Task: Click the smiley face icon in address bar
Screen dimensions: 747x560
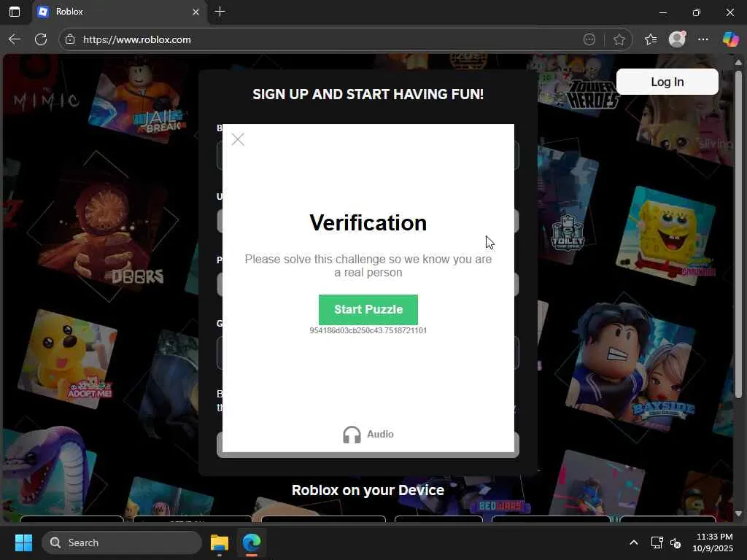Action: 589,39
